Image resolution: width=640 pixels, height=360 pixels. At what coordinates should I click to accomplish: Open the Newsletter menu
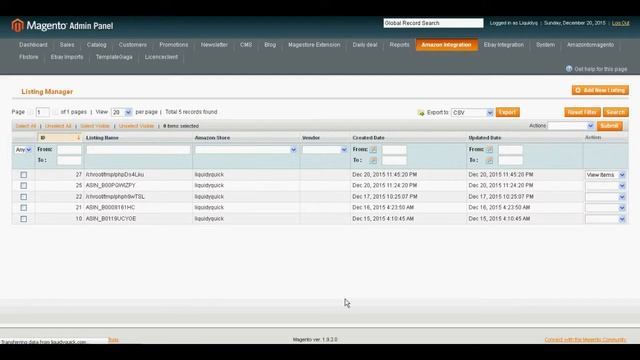(x=214, y=45)
